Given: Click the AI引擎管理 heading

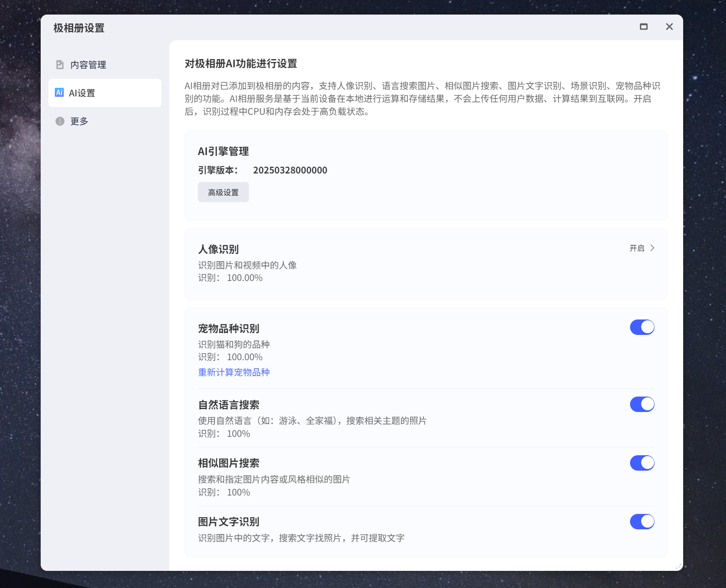Looking at the screenshot, I should pyautogui.click(x=223, y=151).
